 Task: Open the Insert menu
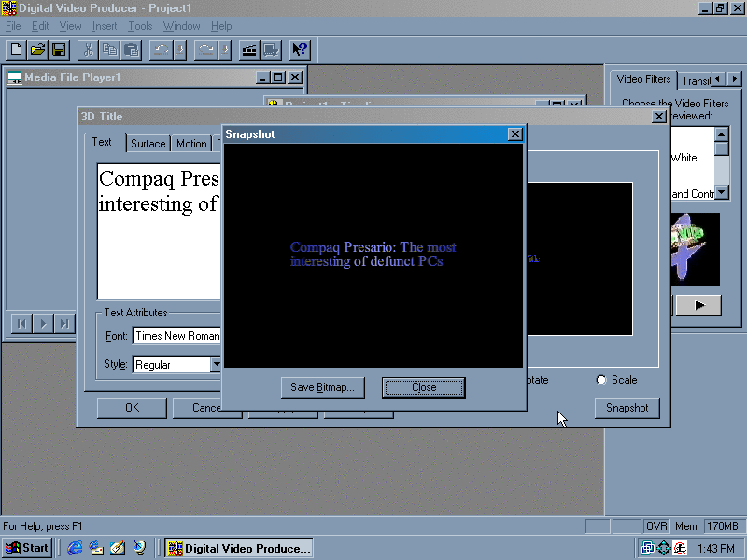tap(105, 26)
